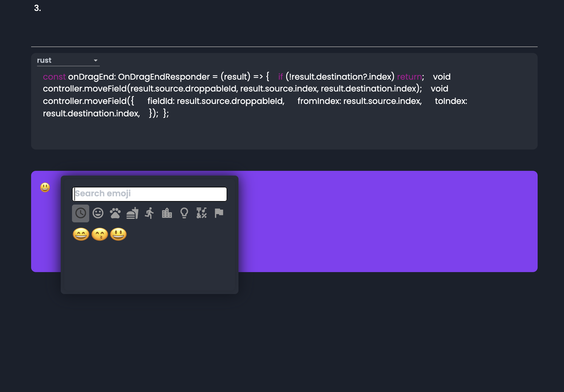Open the recently used emoji category
The image size is (564, 392).
click(81, 213)
